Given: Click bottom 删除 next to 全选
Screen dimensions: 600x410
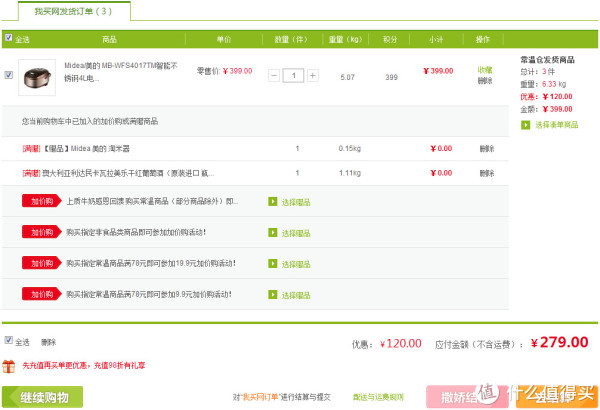Looking at the screenshot, I should pyautogui.click(x=48, y=342).
